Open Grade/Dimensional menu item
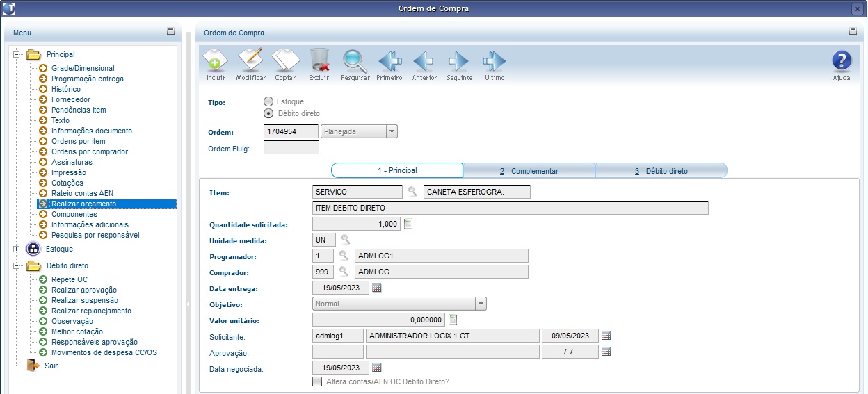 83,68
